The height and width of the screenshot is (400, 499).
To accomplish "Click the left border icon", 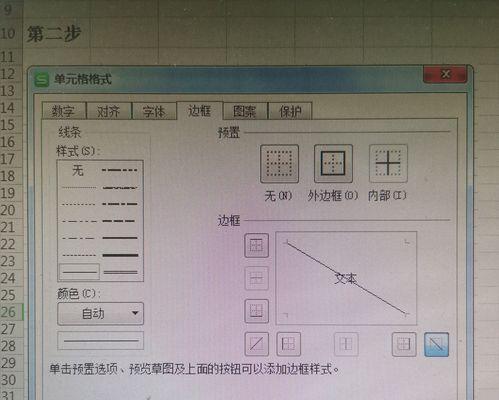I will [289, 344].
